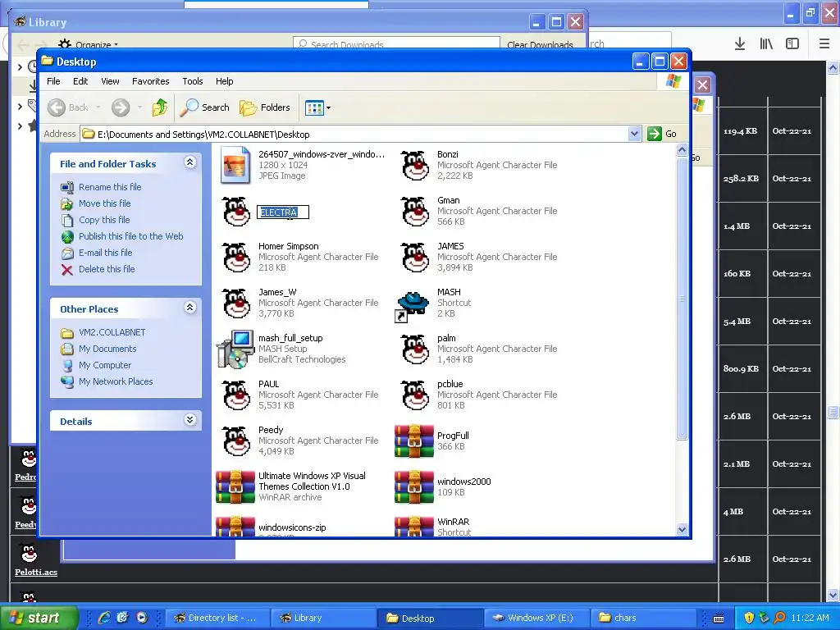Select the Peedy character file icon

[x=235, y=441]
